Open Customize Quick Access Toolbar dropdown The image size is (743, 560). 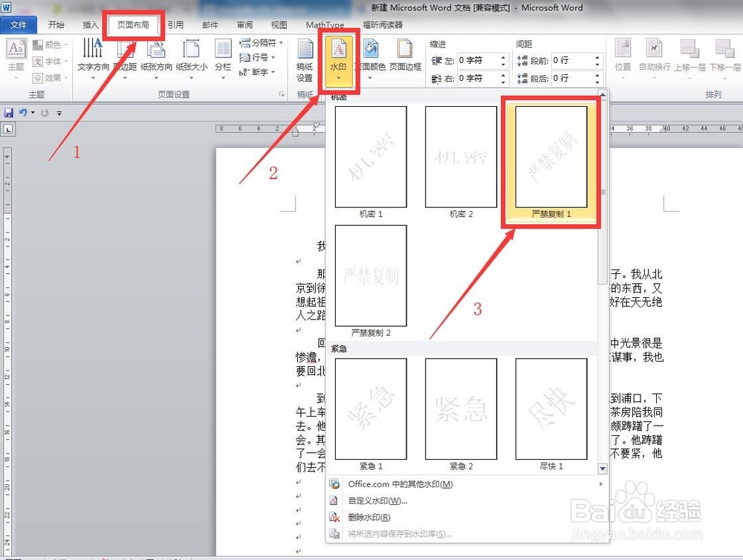pyautogui.click(x=59, y=113)
